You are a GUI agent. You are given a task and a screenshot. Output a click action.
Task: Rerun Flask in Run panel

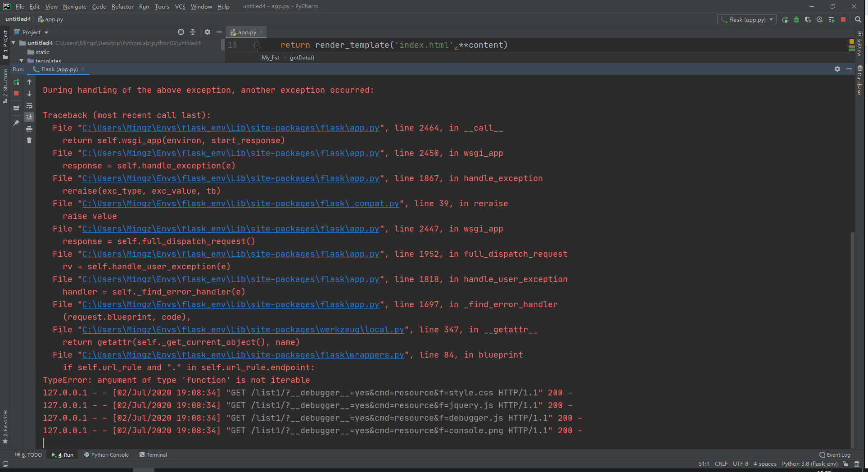(x=16, y=82)
